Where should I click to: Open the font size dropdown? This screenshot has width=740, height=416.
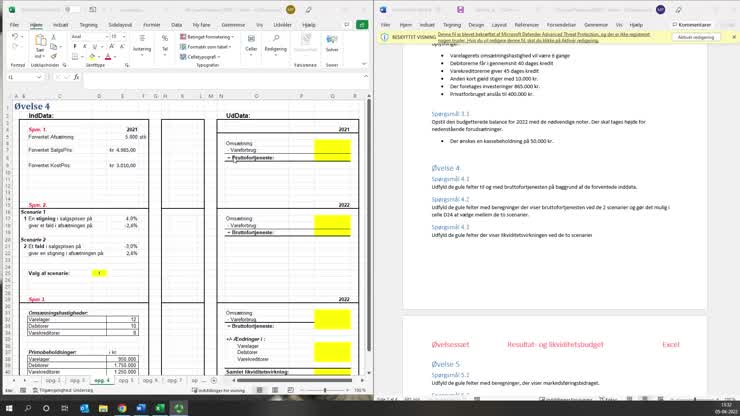pyautogui.click(x=124, y=36)
